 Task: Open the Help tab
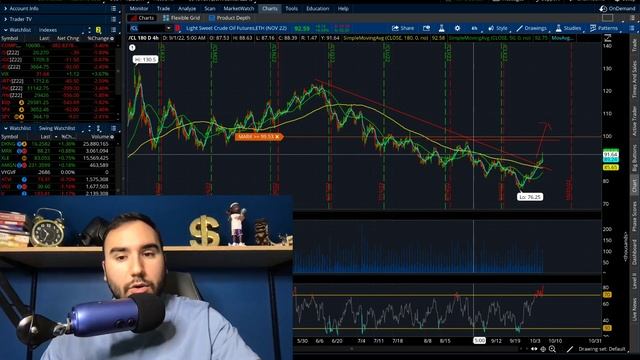point(343,9)
